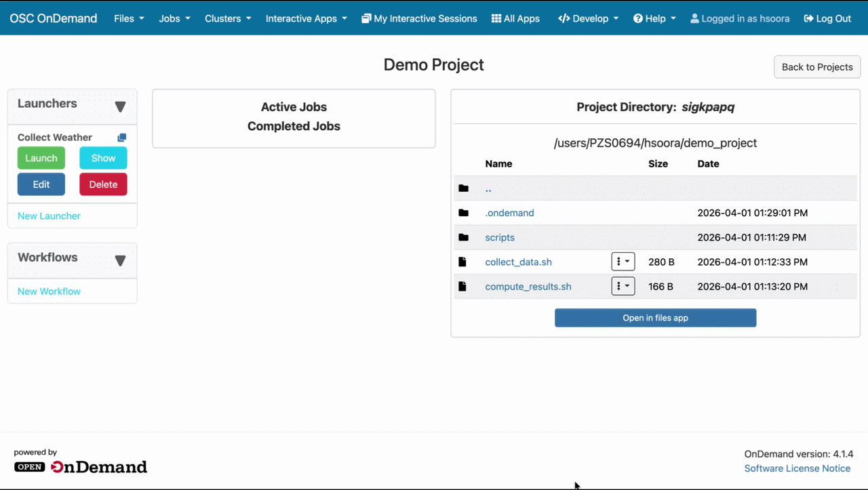Screen dimensions: 868x490
Task: Click the OSC OnDemand home logo
Action: coord(54,18)
